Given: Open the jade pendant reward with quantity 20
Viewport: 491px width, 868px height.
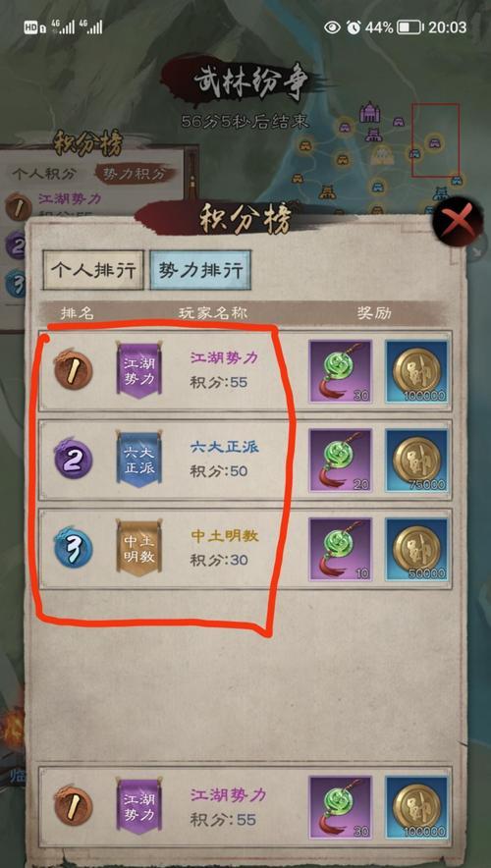Looking at the screenshot, I should [x=341, y=460].
